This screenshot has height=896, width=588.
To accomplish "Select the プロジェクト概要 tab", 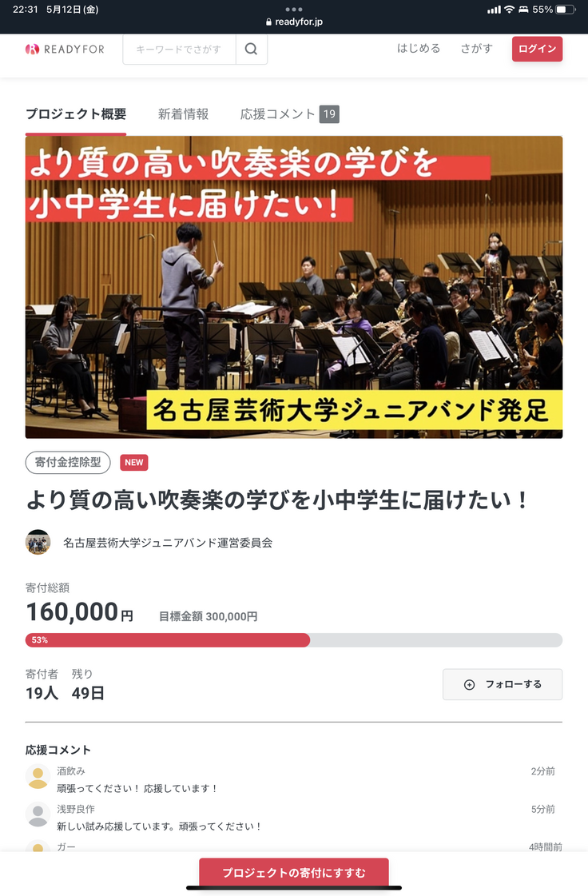I will click(75, 114).
